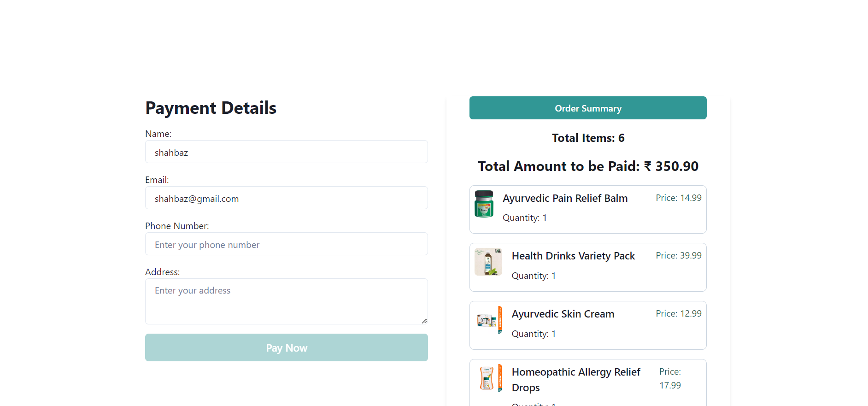Focus the Name field containing shahbaz
868x406 pixels.
[x=286, y=152]
